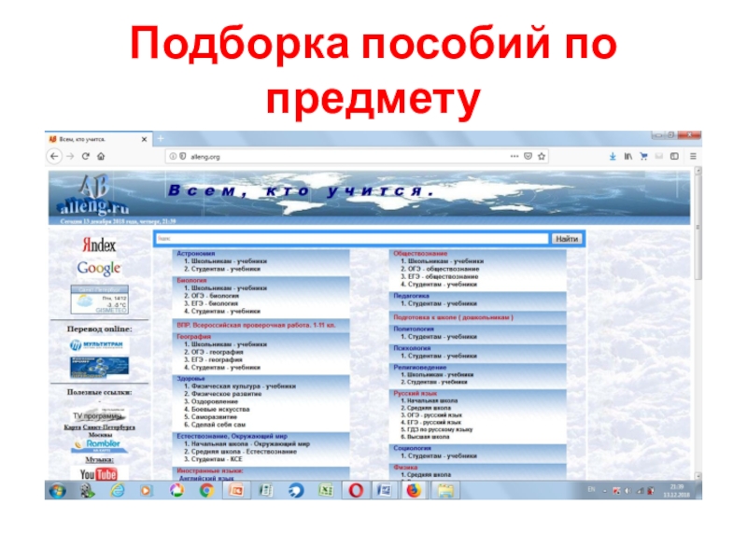Open ОГЭ - биология link
The image size is (747, 560).
click(215, 296)
